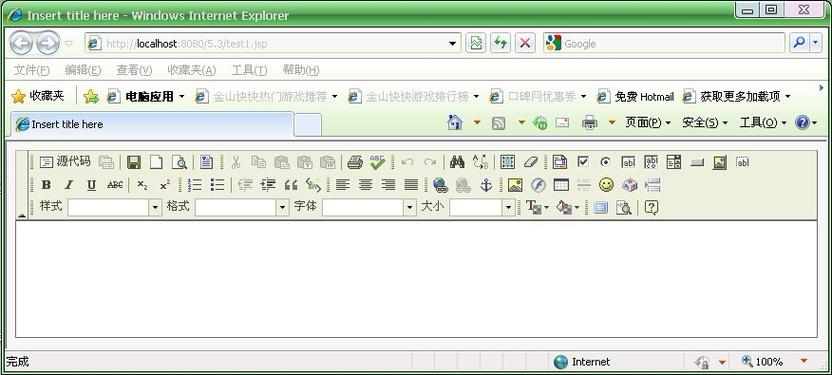
Task: Insert an image button form field
Action: (x=720, y=162)
